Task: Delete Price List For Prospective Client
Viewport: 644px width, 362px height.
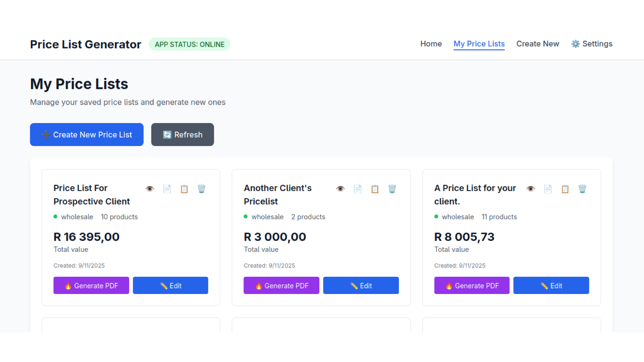Action: click(202, 189)
